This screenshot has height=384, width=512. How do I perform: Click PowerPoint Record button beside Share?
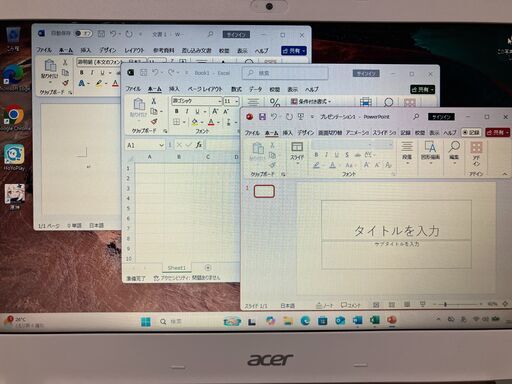point(471,132)
